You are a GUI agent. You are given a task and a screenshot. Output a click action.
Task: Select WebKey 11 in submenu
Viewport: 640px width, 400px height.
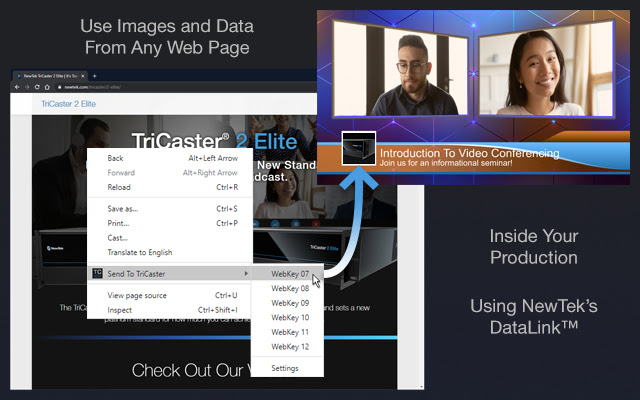[287, 332]
